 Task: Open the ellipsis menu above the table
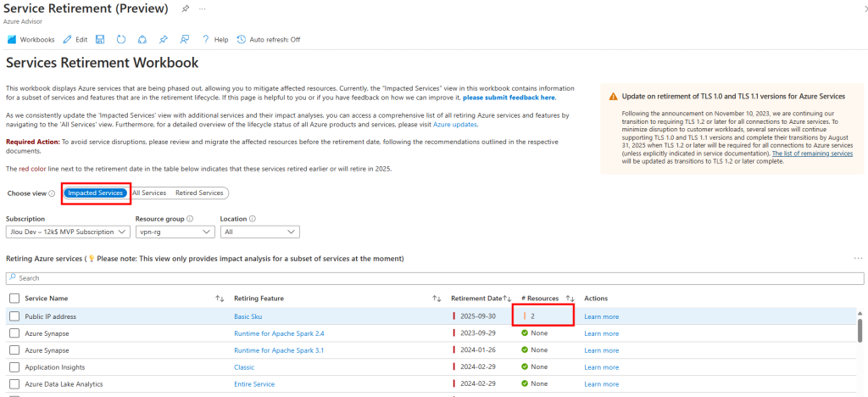pyautogui.click(x=858, y=259)
